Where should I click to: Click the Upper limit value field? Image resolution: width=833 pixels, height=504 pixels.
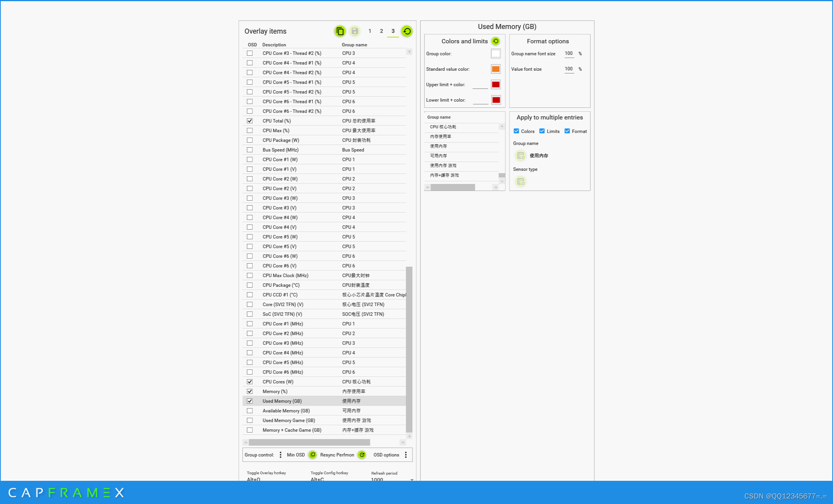(480, 85)
